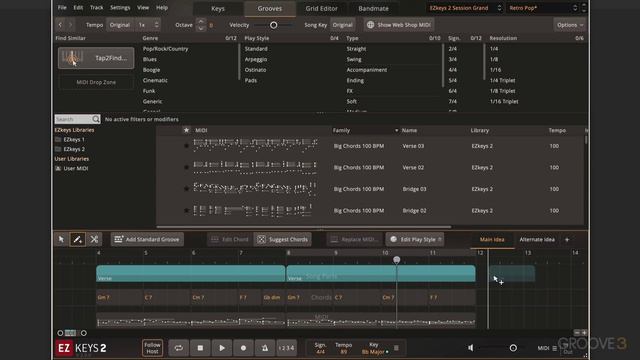Click the Search input field
The width and height of the screenshot is (640, 360).
73,119
